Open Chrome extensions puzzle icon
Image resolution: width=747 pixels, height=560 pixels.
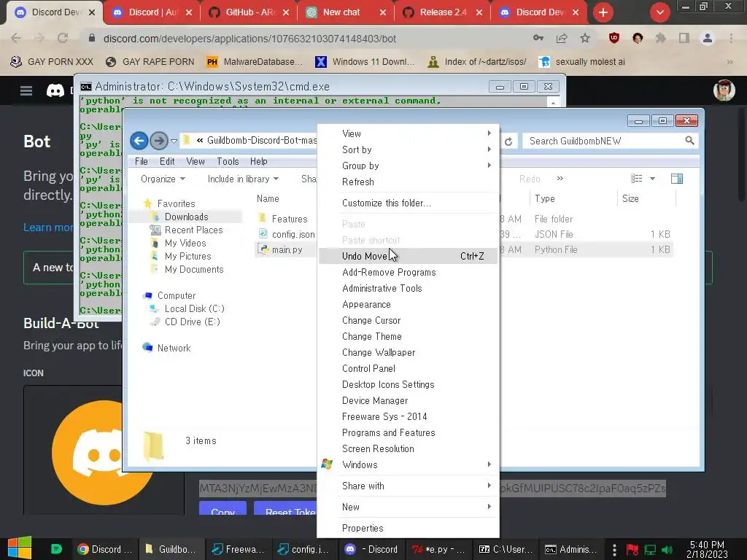pyautogui.click(x=661, y=38)
